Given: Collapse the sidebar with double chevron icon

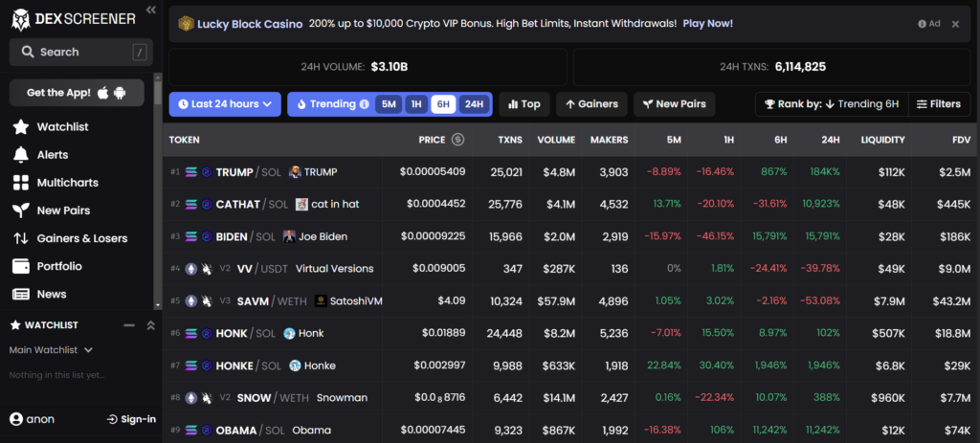Looking at the screenshot, I should (150, 10).
